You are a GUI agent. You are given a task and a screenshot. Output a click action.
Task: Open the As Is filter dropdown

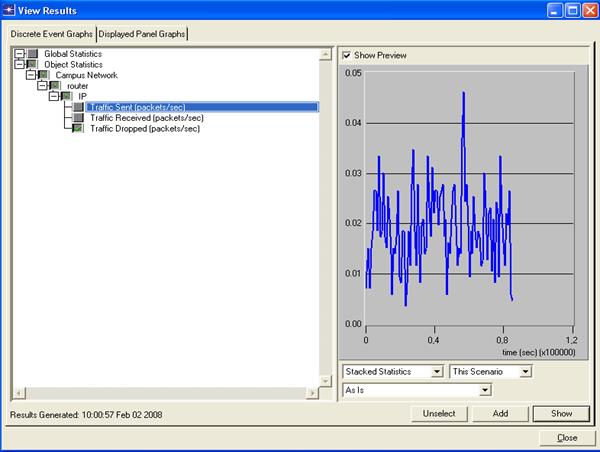[485, 389]
